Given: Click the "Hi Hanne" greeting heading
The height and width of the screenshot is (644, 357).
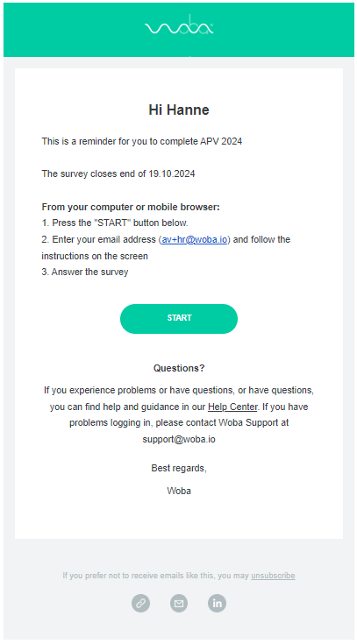Looking at the screenshot, I should coord(179,110).
